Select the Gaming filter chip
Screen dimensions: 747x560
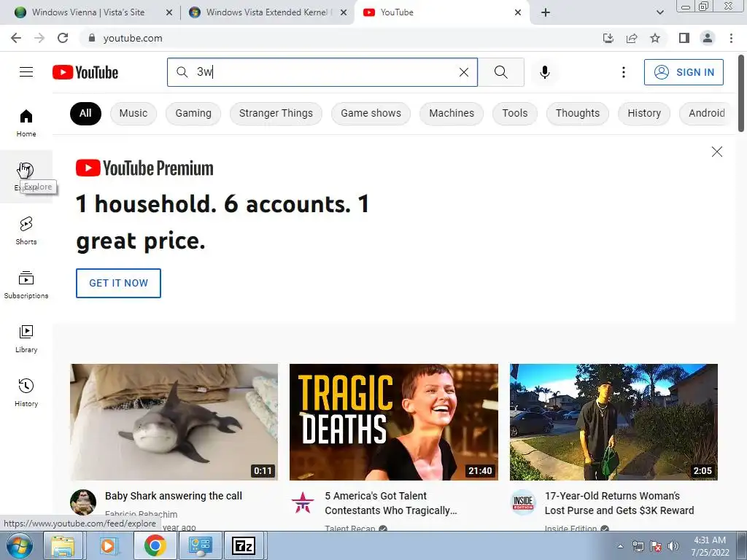point(193,113)
